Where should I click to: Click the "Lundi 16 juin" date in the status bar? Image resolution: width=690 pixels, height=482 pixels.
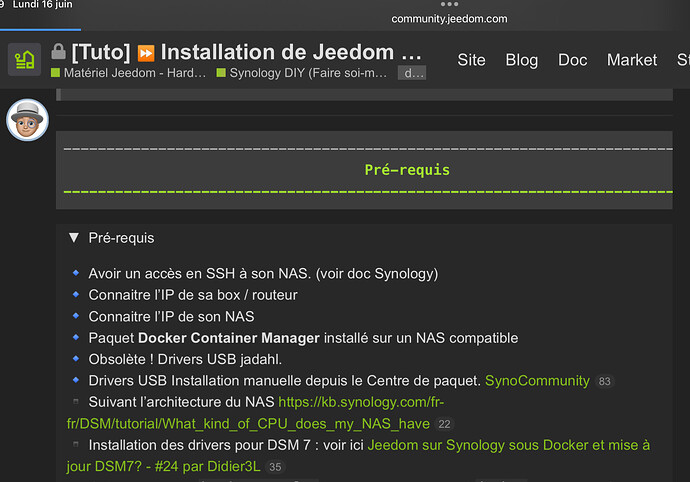point(42,5)
